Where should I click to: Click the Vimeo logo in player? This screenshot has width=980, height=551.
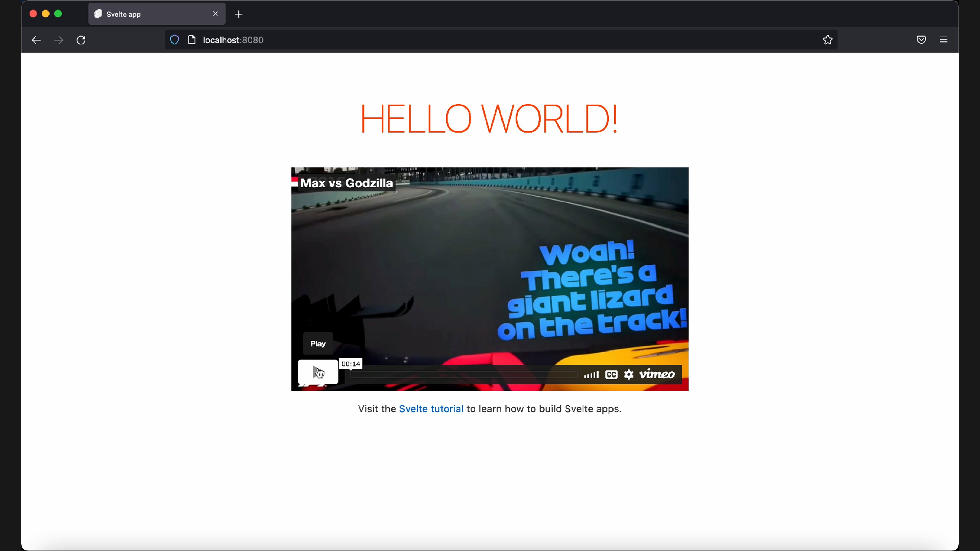pos(657,374)
